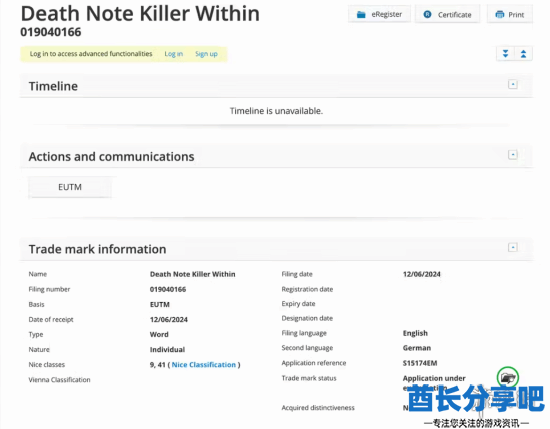This screenshot has height=429, width=550.
Task: Collapse all sections with double-up arrows
Action: pyautogui.click(x=523, y=54)
